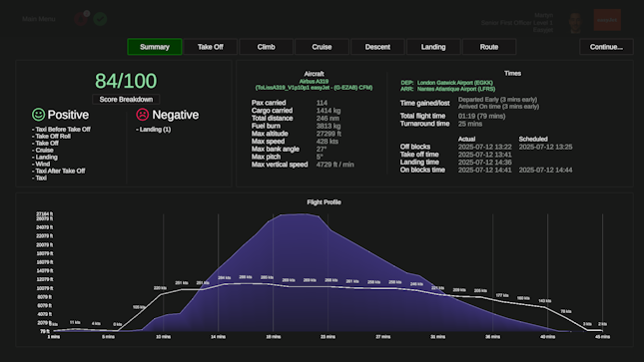
Task: Open the Score Breakdown button
Action: (126, 100)
